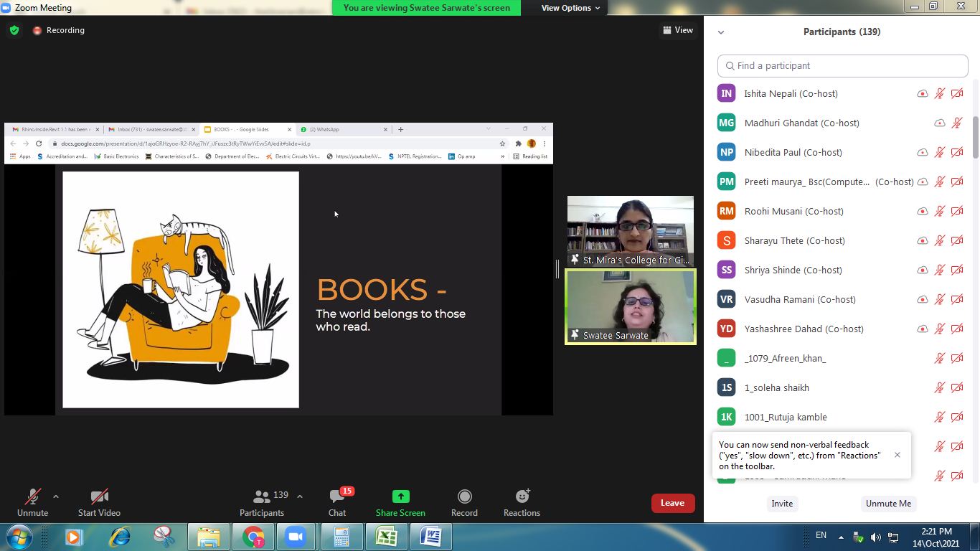Click the green encryption shield icon
The image size is (980, 551).
coord(14,30)
